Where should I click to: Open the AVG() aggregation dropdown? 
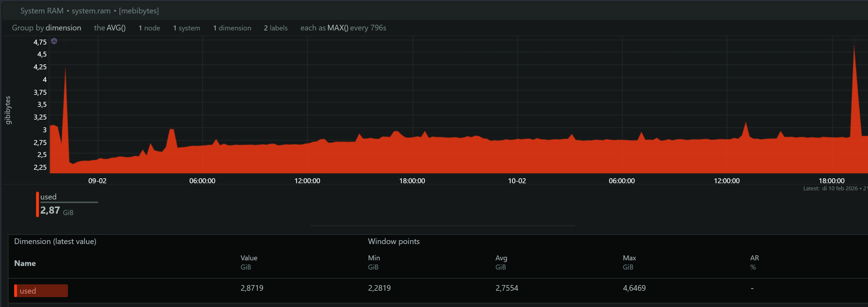(x=110, y=28)
